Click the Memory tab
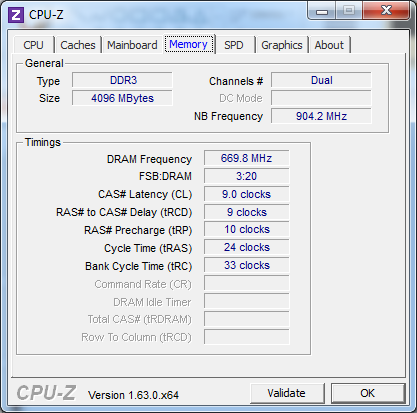This screenshot has width=417, height=413. point(188,44)
